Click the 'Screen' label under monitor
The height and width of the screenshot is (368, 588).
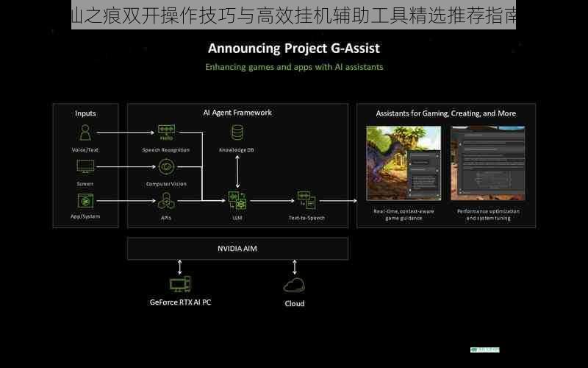85,183
